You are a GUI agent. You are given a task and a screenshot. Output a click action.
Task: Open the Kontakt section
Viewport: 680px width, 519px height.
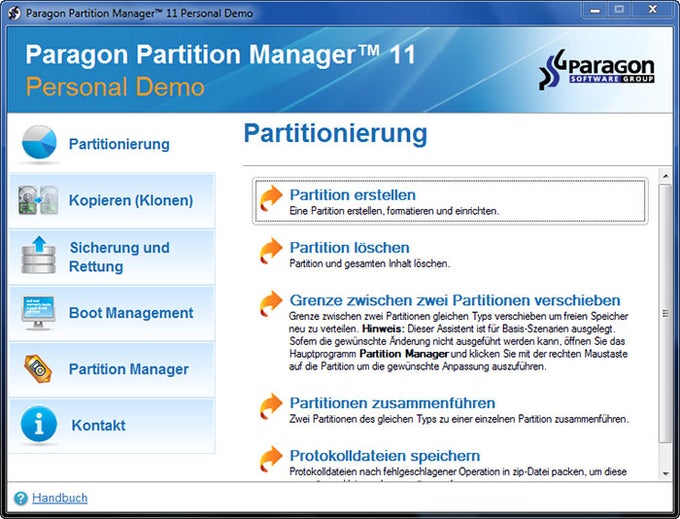click(112, 426)
